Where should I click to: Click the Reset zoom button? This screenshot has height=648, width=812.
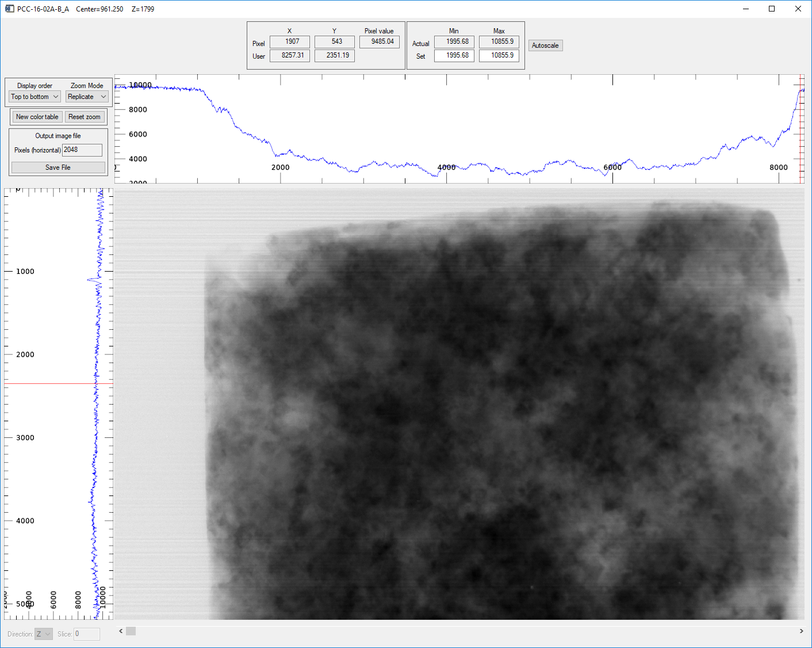coord(85,117)
